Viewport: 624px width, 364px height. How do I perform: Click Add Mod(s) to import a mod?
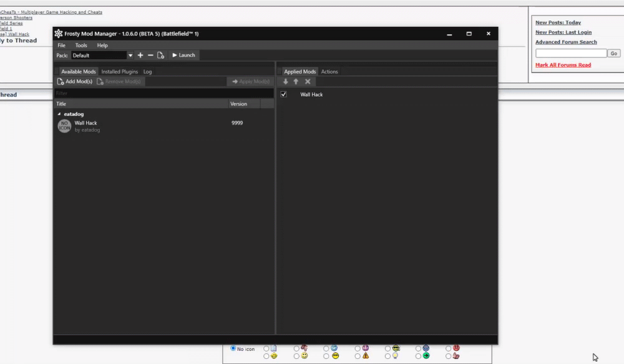(74, 81)
